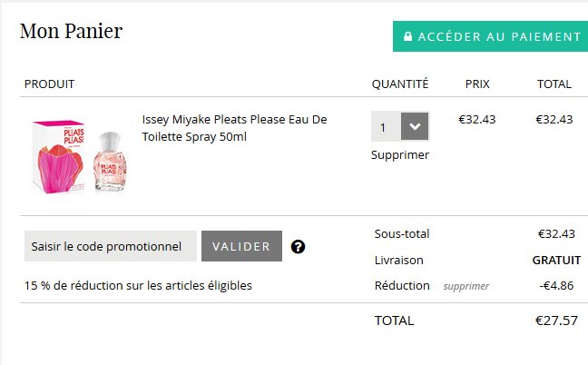Viewport: 588px width, 365px height.
Task: Click the question mark help icon
Action: (298, 246)
